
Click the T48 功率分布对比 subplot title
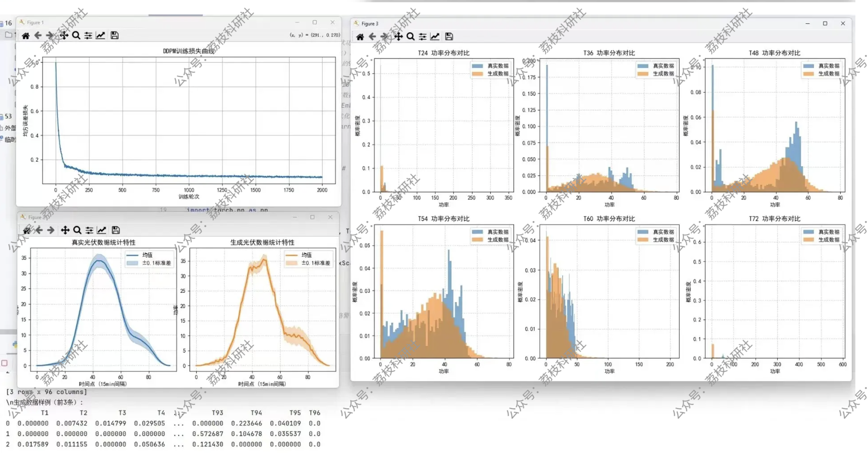point(775,53)
